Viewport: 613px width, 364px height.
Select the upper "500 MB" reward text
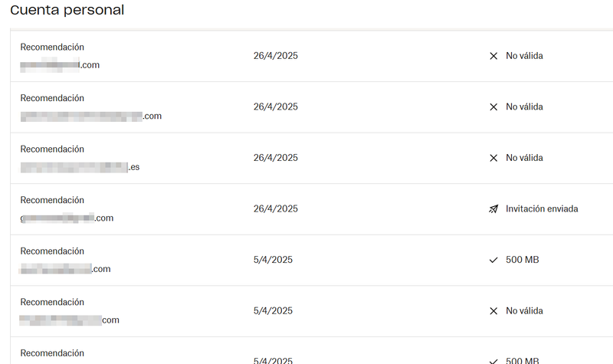click(x=523, y=260)
